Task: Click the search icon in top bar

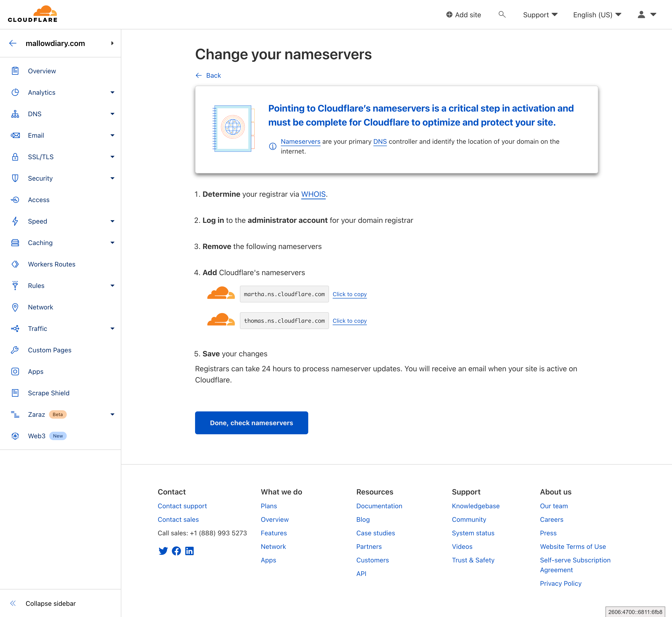Action: tap(502, 15)
